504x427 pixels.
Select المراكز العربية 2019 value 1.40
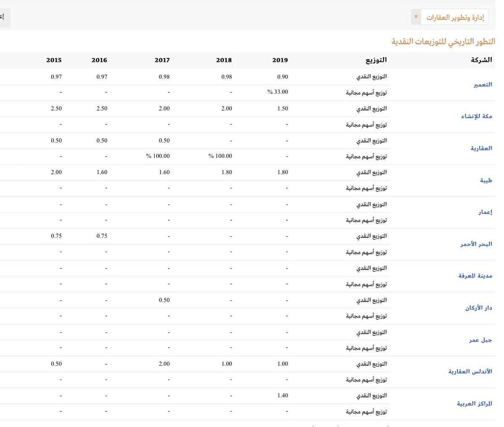coord(283,395)
